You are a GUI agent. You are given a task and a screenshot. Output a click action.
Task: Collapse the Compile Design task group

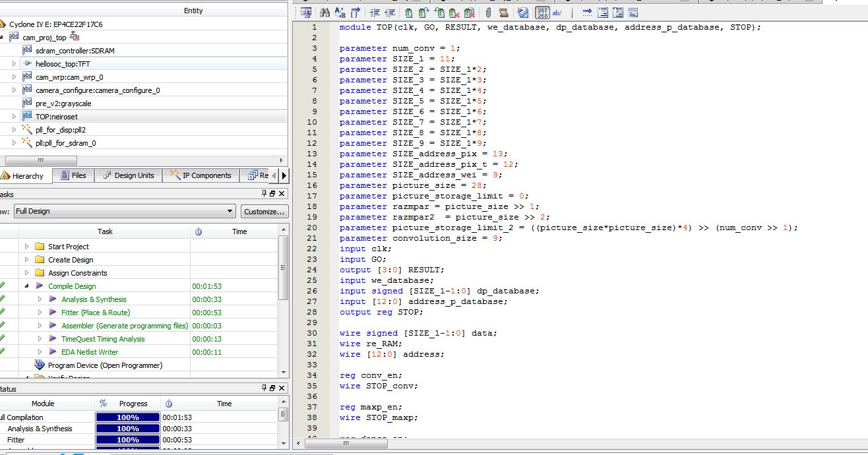pos(27,286)
